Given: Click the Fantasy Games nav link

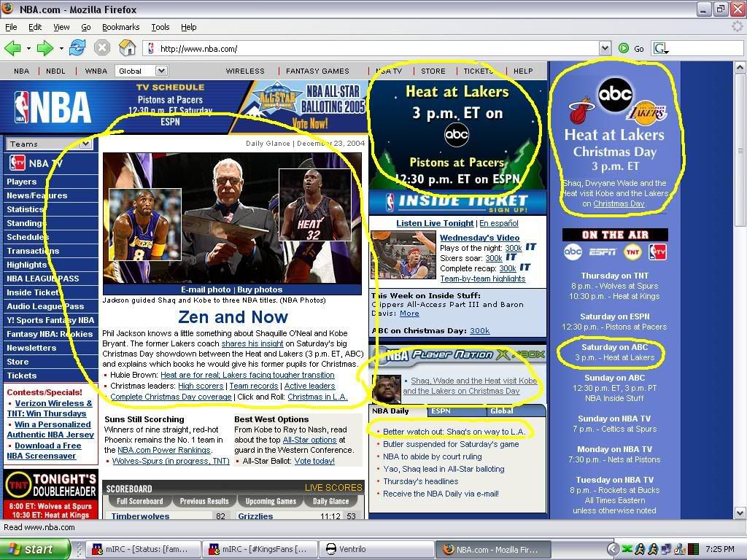Looking at the screenshot, I should pyautogui.click(x=317, y=71).
